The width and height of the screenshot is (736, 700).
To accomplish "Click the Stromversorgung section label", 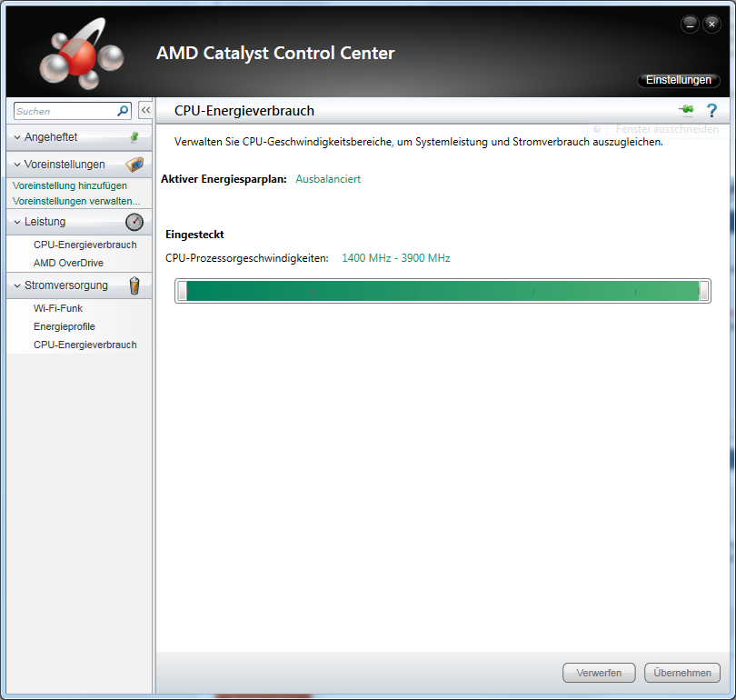I will [x=66, y=285].
